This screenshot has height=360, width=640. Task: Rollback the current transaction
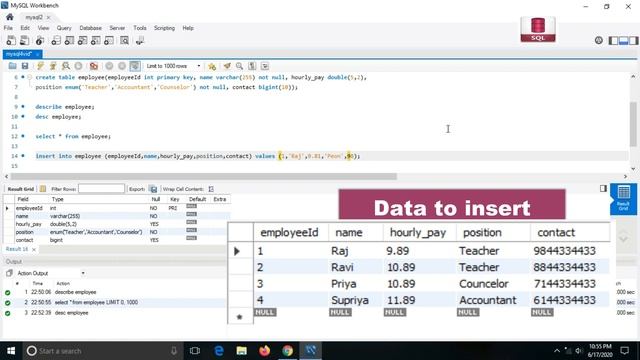(x=122, y=66)
